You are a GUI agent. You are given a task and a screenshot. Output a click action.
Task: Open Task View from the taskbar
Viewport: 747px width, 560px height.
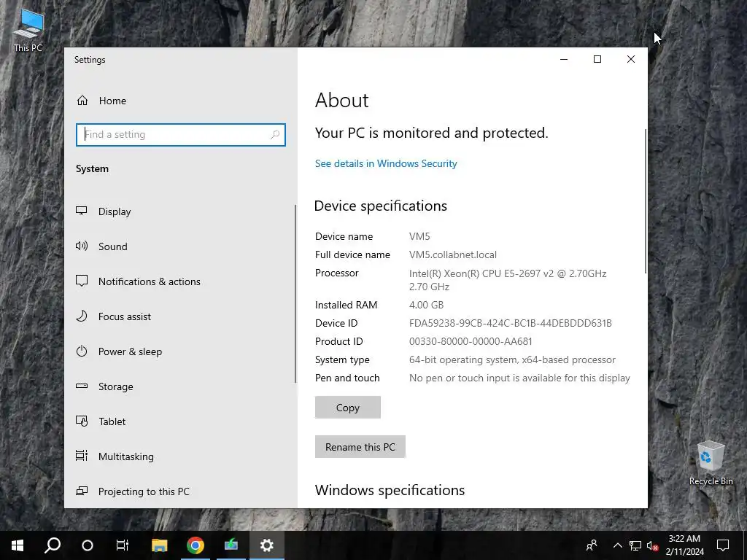[x=123, y=545]
